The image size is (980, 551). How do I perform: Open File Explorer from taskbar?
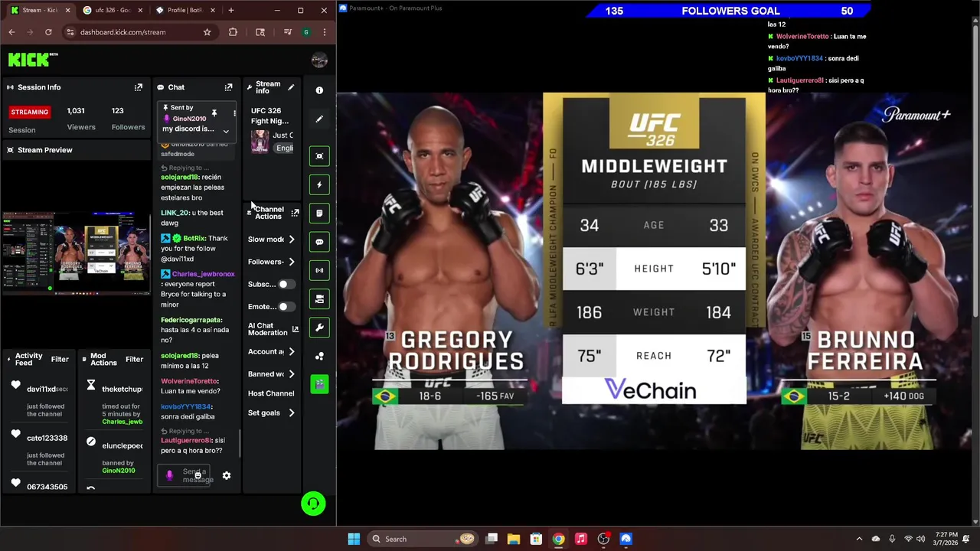click(514, 539)
